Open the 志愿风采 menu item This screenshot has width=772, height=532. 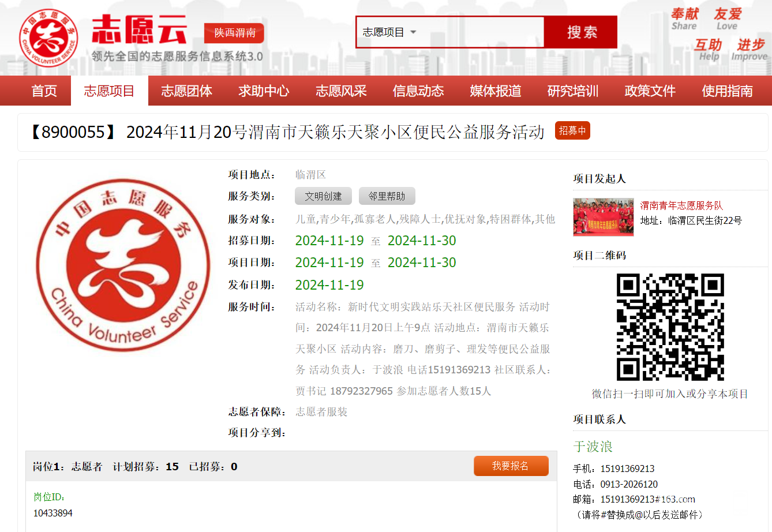(x=341, y=91)
